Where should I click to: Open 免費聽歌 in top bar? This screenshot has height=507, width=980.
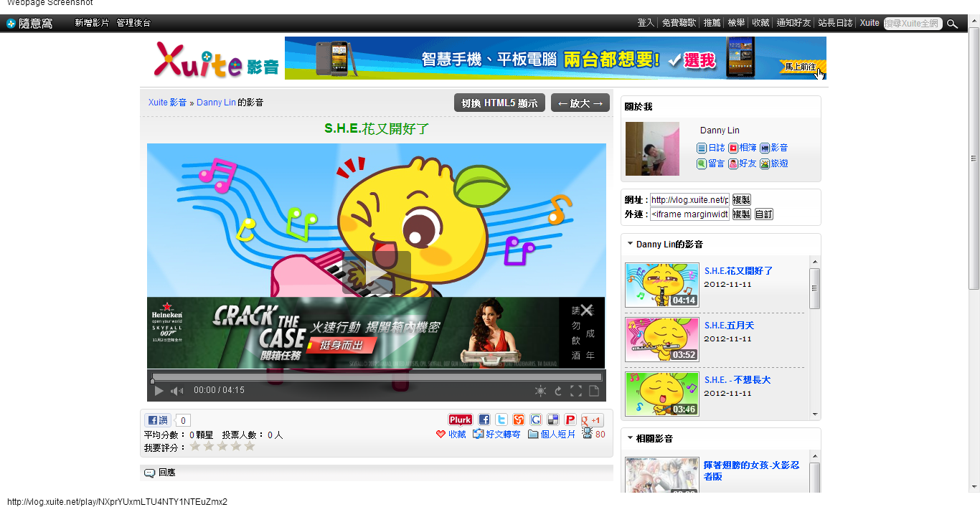(x=679, y=23)
